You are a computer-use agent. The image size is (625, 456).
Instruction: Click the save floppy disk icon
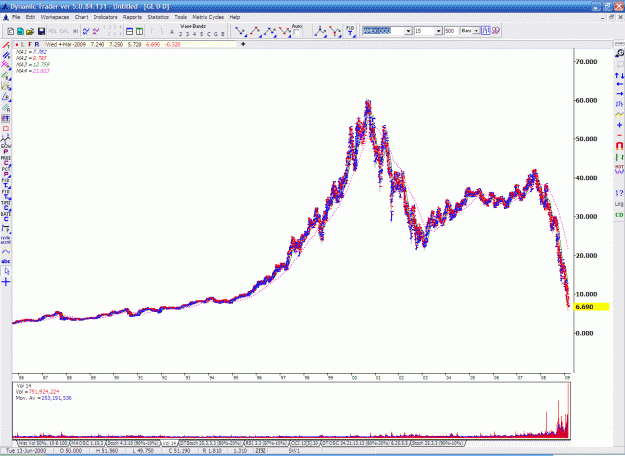pyautogui.click(x=41, y=31)
